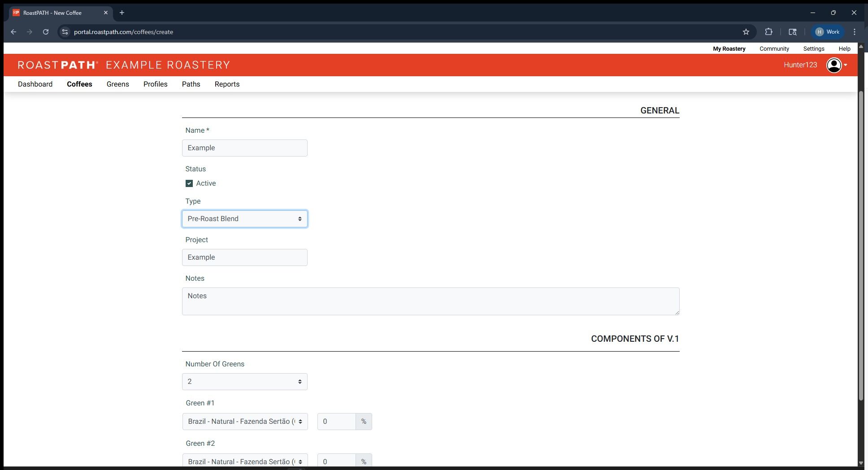Expand the Green #2 coffee dropdown
Screen dimensions: 868x470
[245, 461]
